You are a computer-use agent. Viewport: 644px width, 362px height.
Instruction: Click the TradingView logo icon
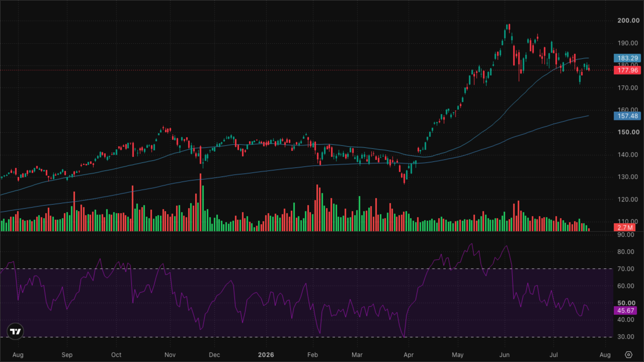click(x=15, y=331)
